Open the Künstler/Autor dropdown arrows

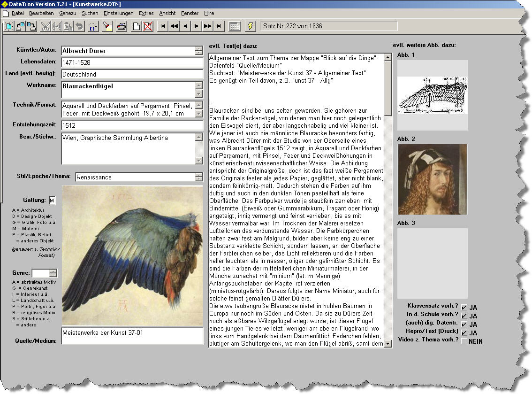(x=199, y=51)
